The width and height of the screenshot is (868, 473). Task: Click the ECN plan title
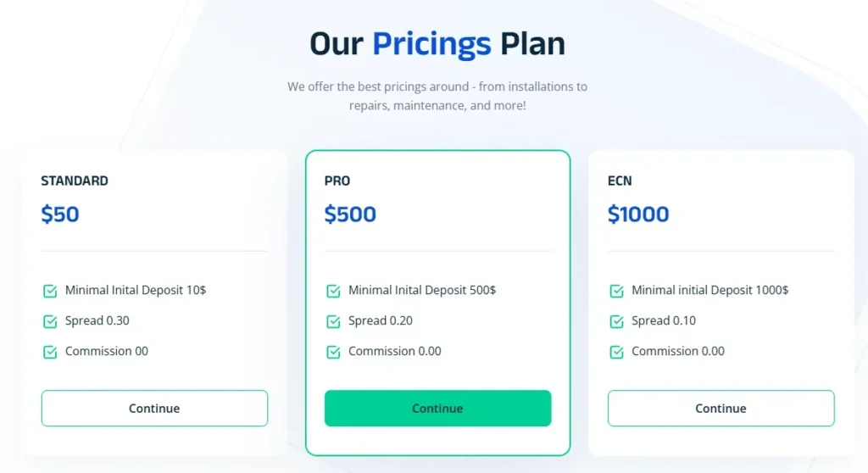620,181
